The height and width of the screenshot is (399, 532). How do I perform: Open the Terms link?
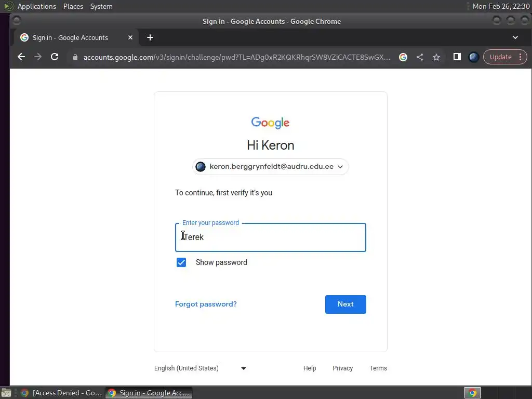point(378,368)
